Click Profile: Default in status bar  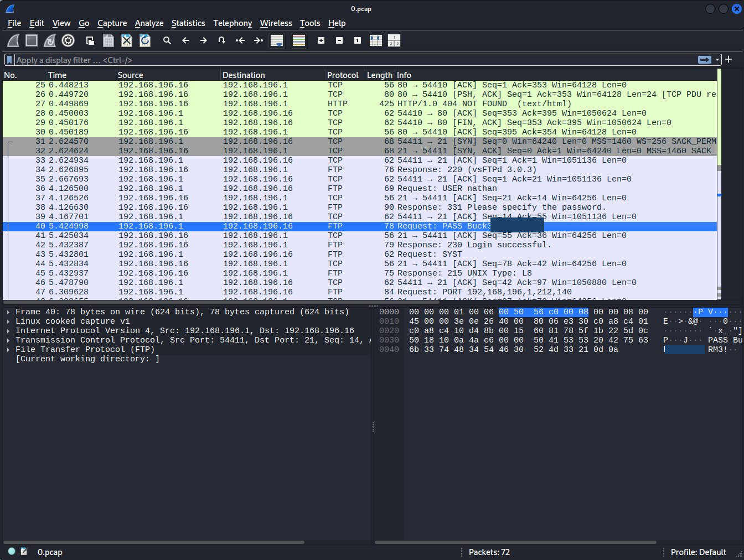[699, 552]
